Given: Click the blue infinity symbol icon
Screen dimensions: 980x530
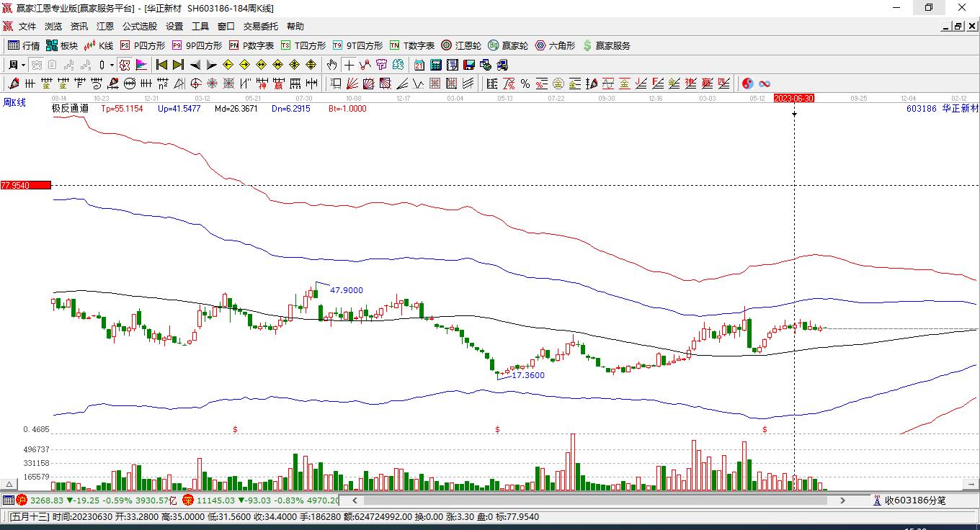Looking at the screenshot, I should 765,84.
